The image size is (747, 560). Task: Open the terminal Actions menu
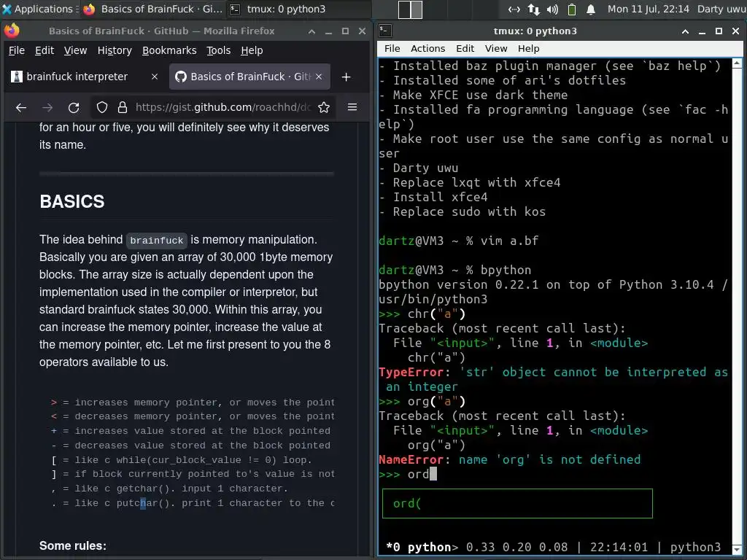427,49
